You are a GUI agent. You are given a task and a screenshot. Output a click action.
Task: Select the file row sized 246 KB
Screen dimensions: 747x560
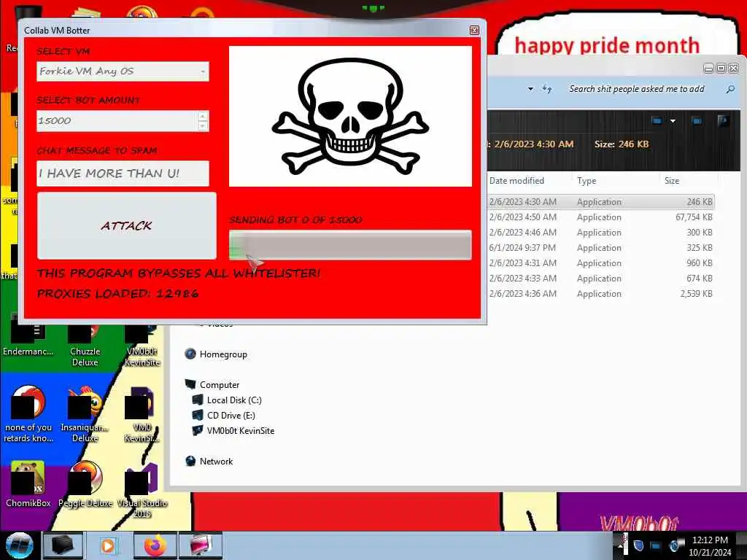601,202
